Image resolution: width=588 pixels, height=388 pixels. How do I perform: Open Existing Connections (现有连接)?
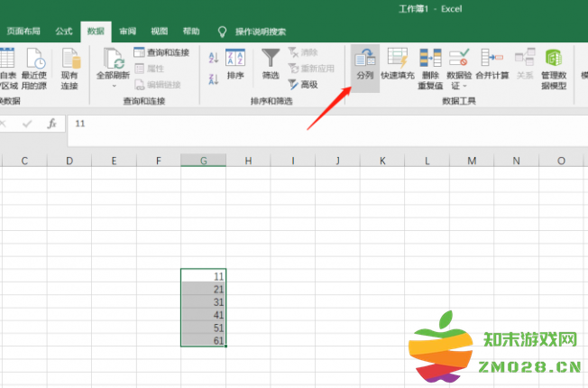70,69
